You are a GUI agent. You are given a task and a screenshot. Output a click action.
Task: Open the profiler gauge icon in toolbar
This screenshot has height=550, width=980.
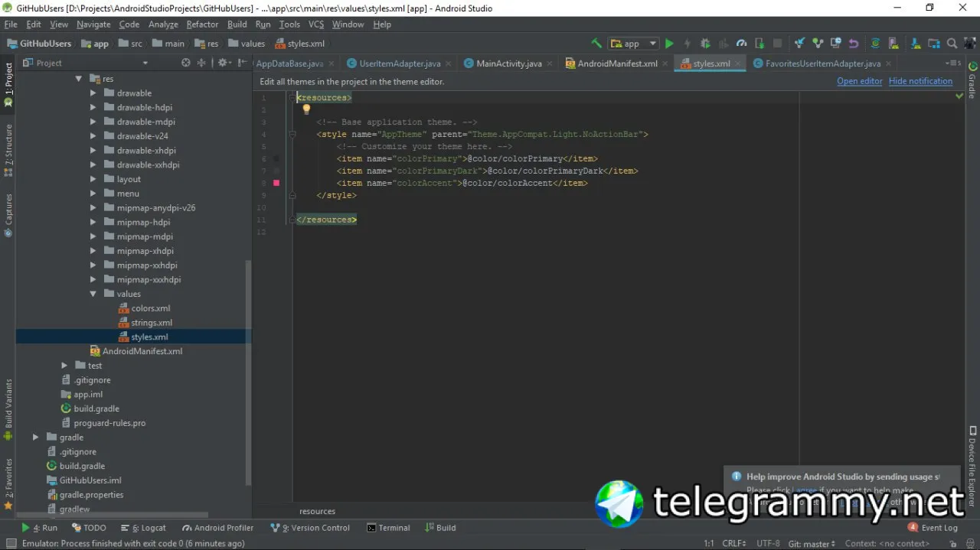(741, 44)
